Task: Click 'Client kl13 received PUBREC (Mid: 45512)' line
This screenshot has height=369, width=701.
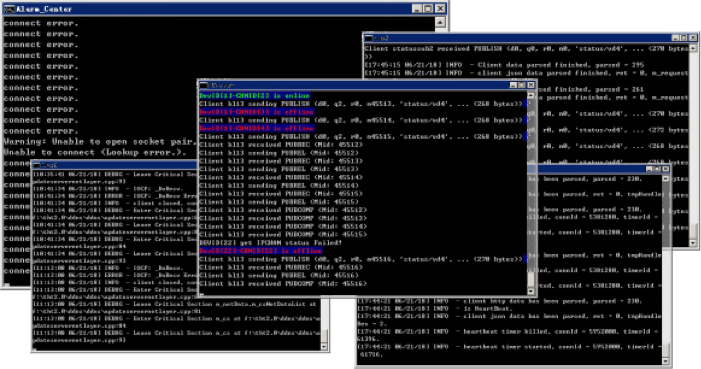Action: [281, 144]
